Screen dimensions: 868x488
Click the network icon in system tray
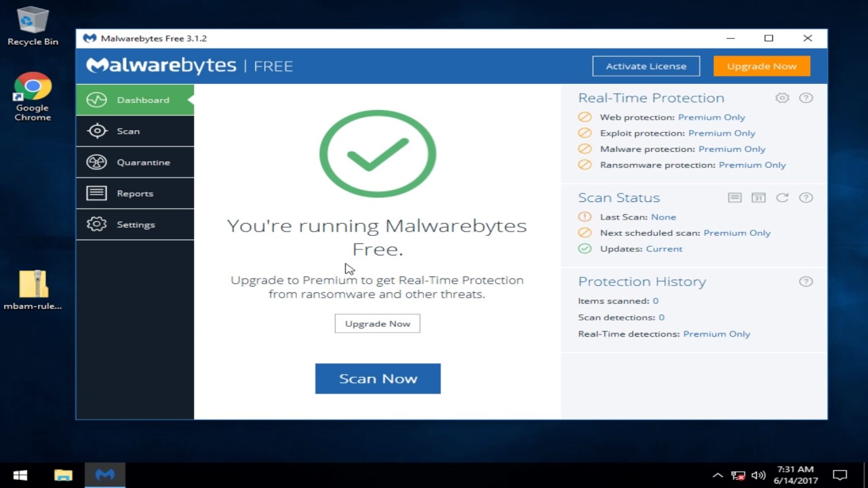738,475
